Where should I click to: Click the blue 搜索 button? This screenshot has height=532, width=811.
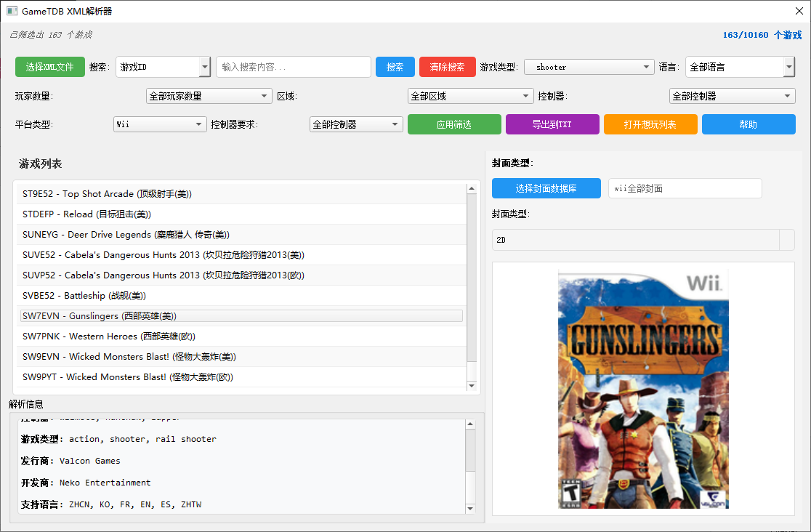(395, 67)
